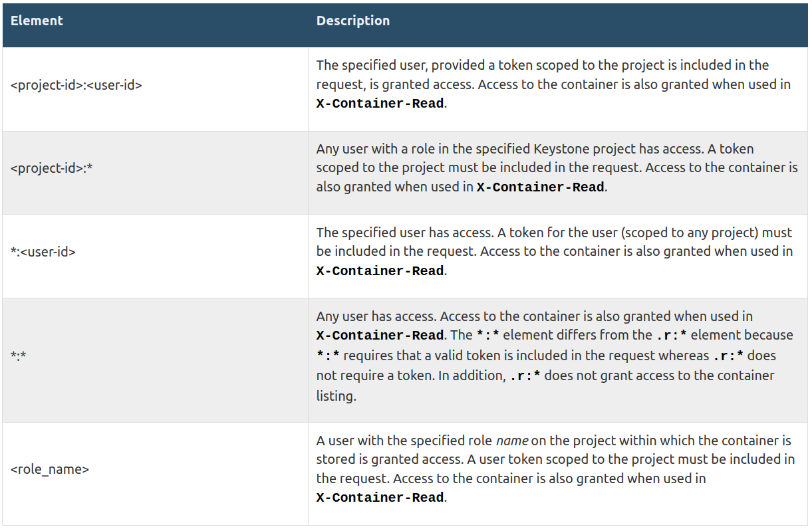Click the italic word "name" in role description
This screenshot has height=529, width=812.
point(512,441)
